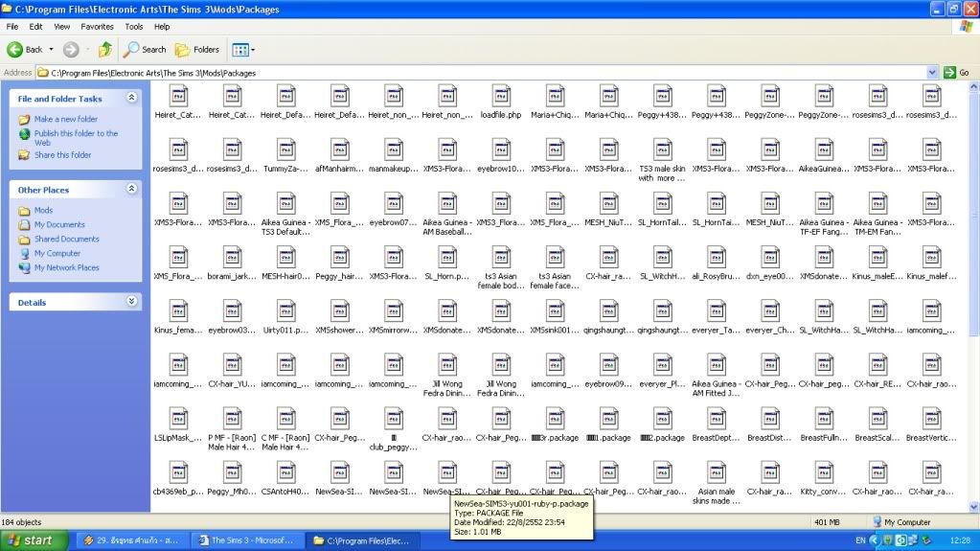Select the TummyZa file icon

pyautogui.click(x=286, y=150)
